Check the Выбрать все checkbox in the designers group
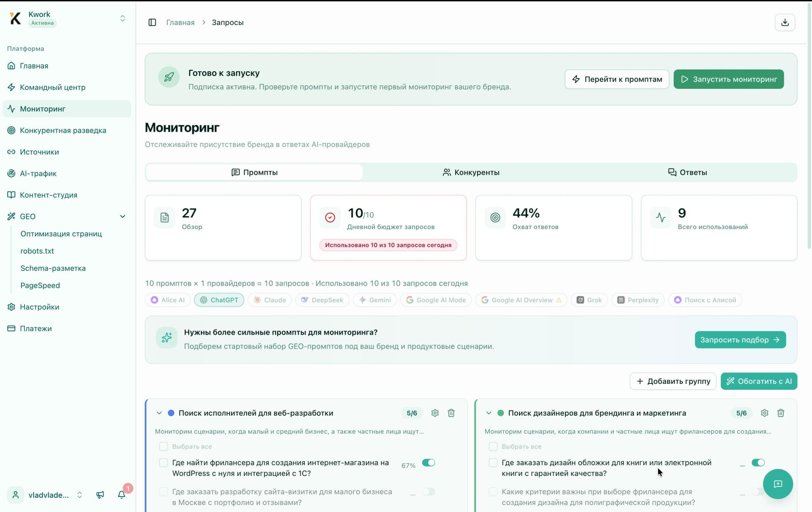Image resolution: width=812 pixels, height=512 pixels. point(493,446)
